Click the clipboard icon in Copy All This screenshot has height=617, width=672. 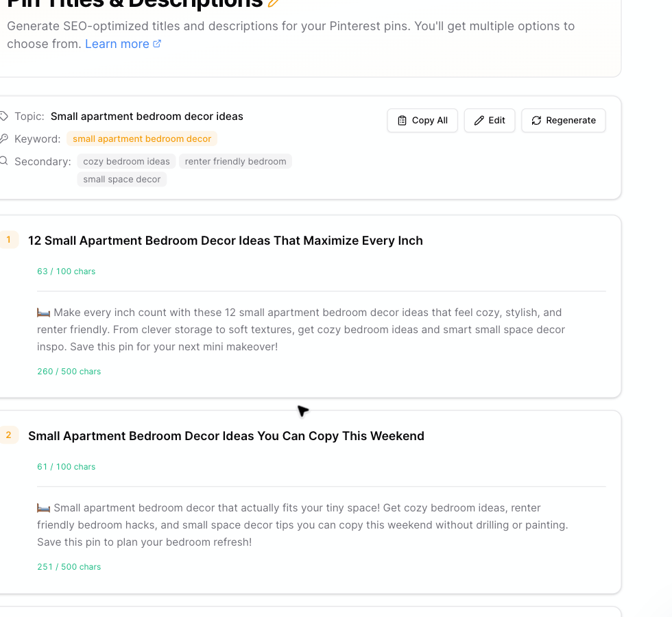pos(402,121)
